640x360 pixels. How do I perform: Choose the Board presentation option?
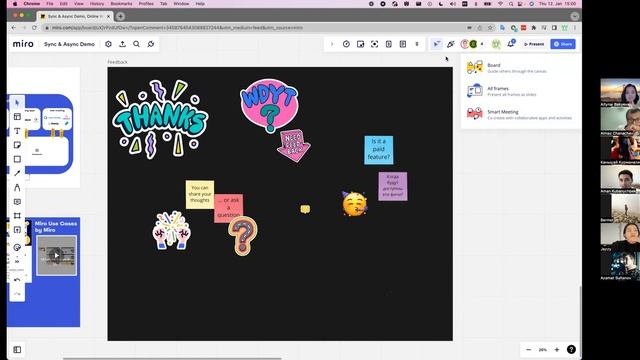520,68
